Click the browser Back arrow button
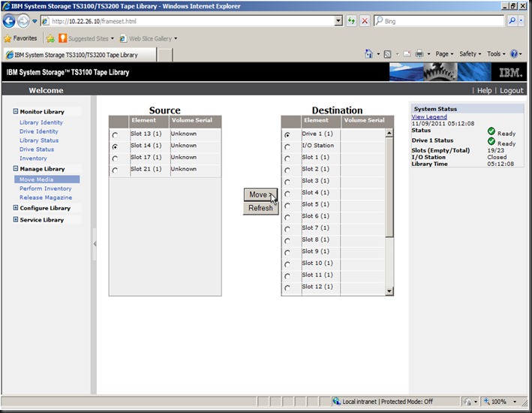 point(9,21)
